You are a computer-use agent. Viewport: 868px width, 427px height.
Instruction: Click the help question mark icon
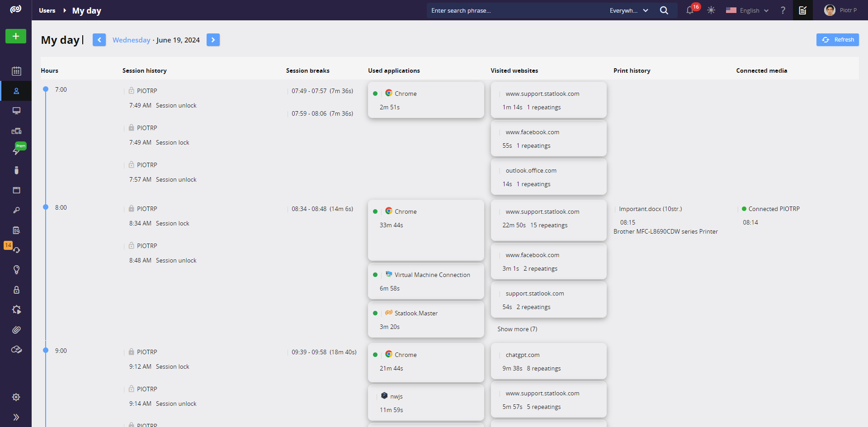click(783, 10)
